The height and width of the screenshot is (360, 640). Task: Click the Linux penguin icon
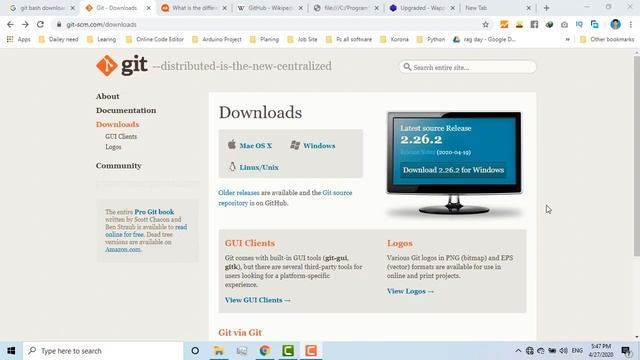232,167
